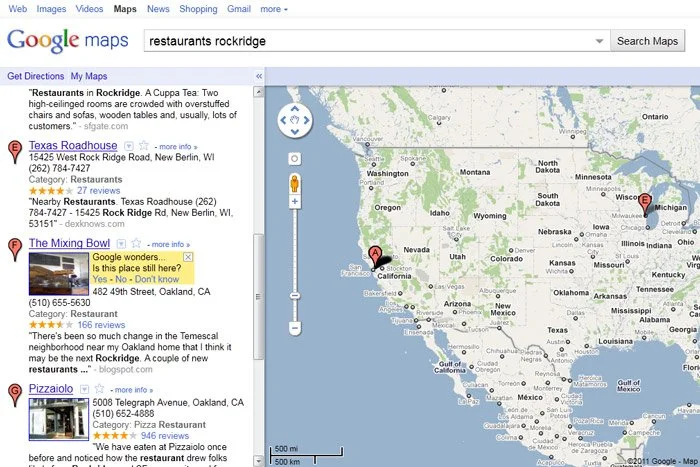The width and height of the screenshot is (700, 467).
Task: Open the Web tab
Action: click(x=18, y=9)
